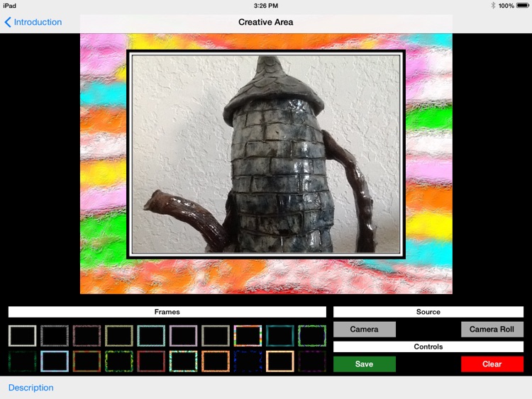Viewport: 532px width, 399px height.
Task: Tap the Creative Area title
Action: [x=266, y=22]
